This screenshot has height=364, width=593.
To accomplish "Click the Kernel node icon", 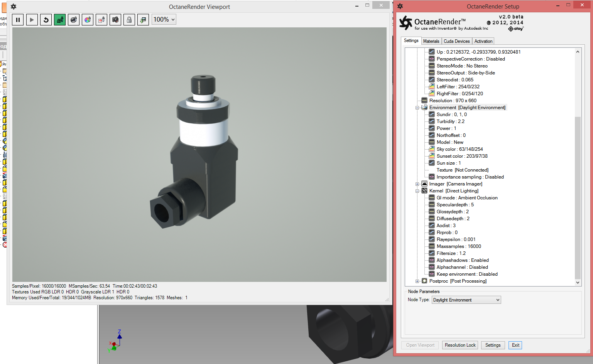I will (x=424, y=190).
